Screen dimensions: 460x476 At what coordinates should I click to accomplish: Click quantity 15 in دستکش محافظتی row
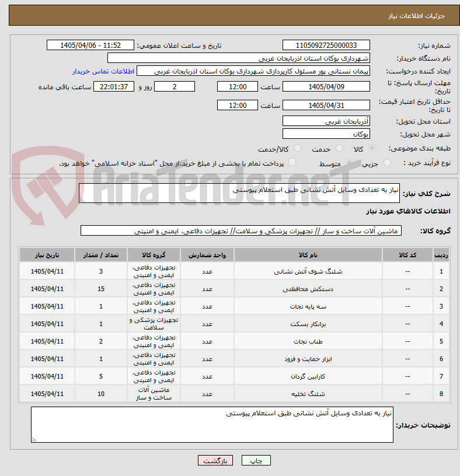101,289
